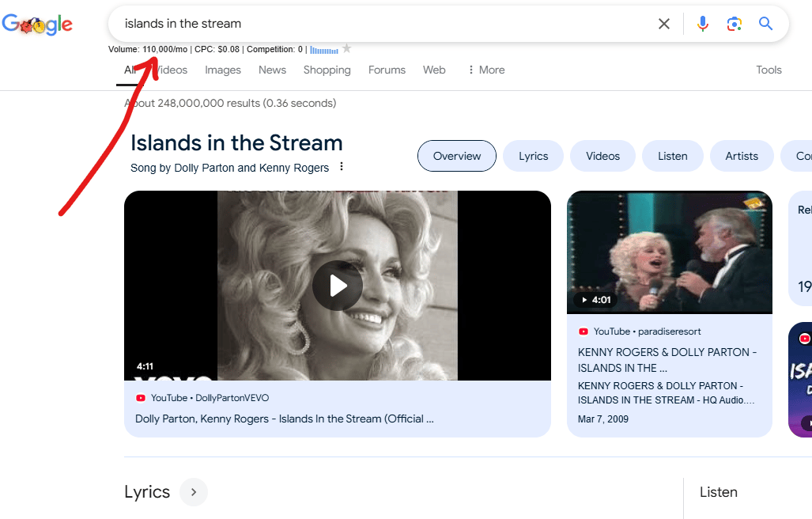The width and height of the screenshot is (812, 519).
Task: Expand the More search filters menu
Action: pyautogui.click(x=486, y=70)
